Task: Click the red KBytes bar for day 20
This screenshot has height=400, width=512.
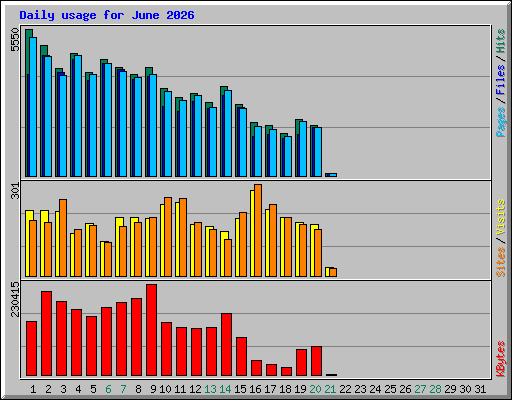Action: [317, 361]
